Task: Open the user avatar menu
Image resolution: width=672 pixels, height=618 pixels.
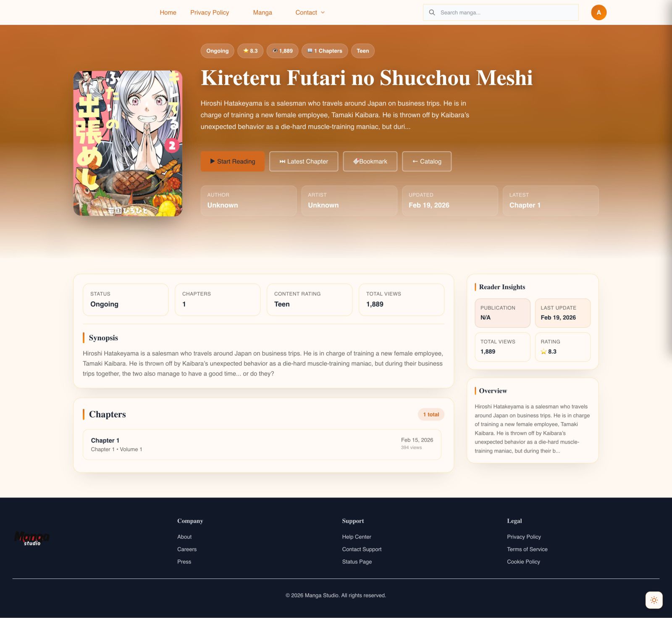Action: 598,13
